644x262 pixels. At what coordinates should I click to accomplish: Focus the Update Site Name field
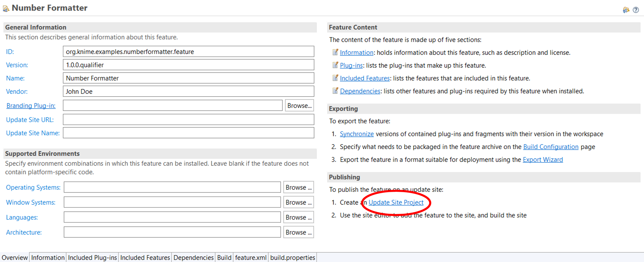(188, 133)
